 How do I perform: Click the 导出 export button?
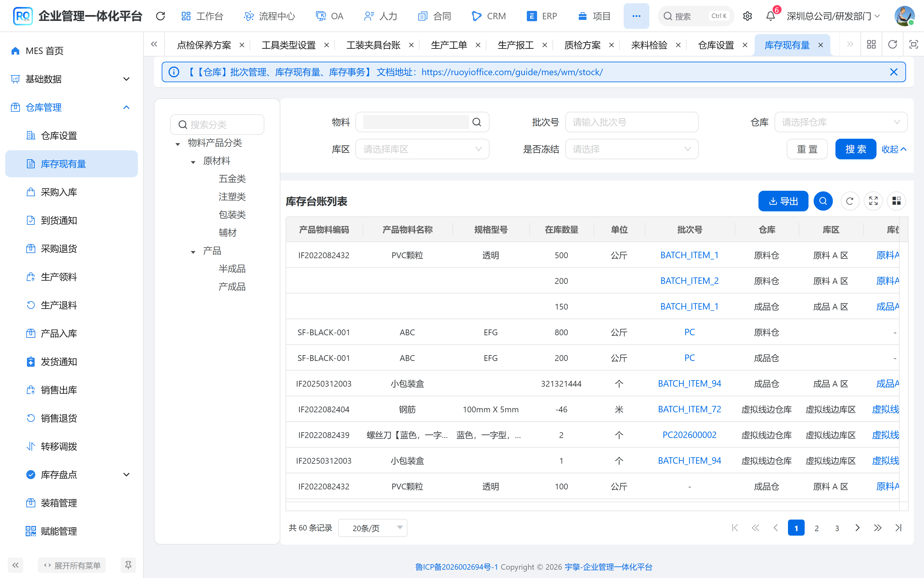point(783,201)
